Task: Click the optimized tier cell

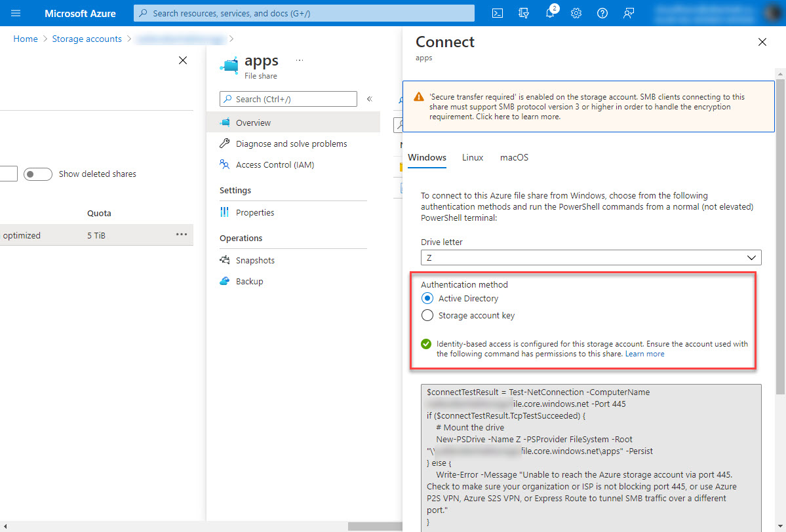Action: tap(22, 235)
